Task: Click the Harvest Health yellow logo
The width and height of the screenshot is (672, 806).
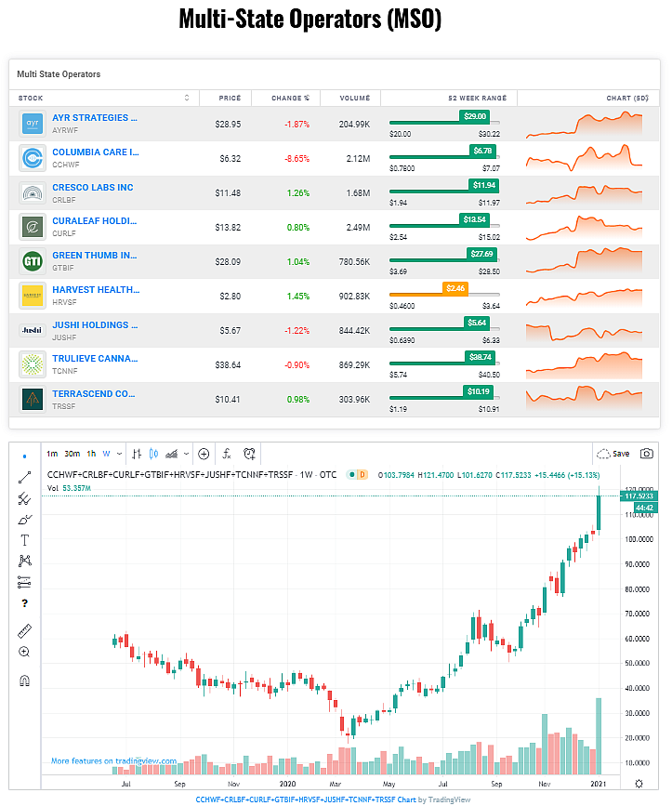Action: point(33,296)
